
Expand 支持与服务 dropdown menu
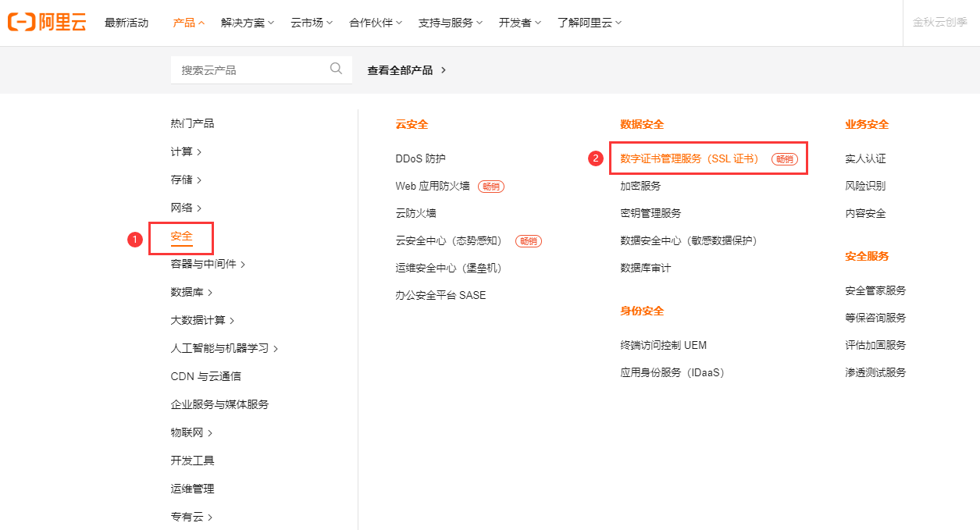[451, 23]
